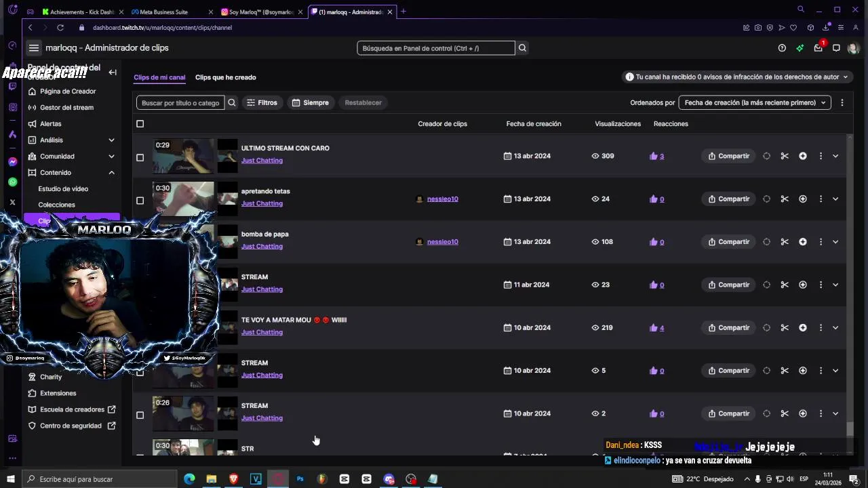The height and width of the screenshot is (488, 868).
Task: Open the sort order dropdown Fecha de creación
Action: point(755,102)
